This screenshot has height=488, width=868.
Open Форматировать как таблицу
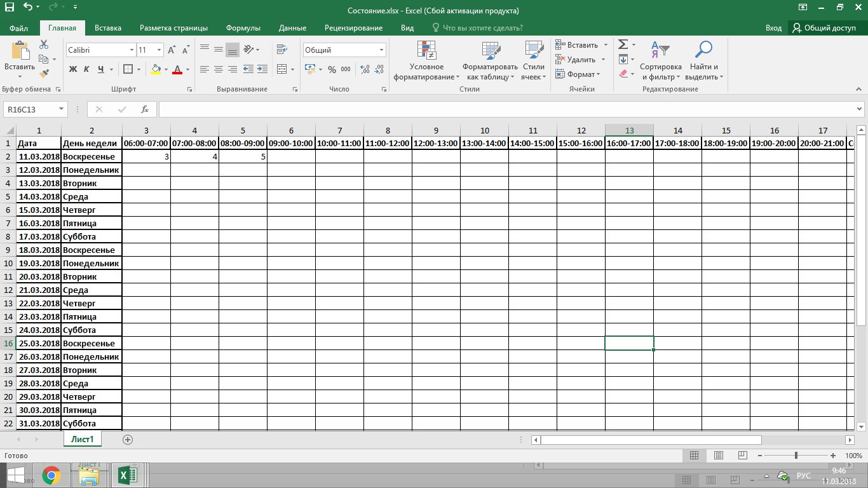(x=490, y=61)
